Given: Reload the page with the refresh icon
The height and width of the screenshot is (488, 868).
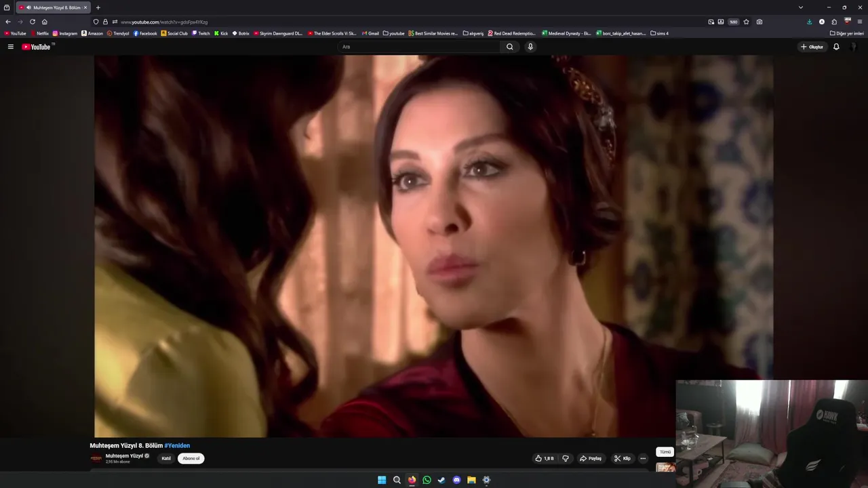Looking at the screenshot, I should tap(33, 22).
